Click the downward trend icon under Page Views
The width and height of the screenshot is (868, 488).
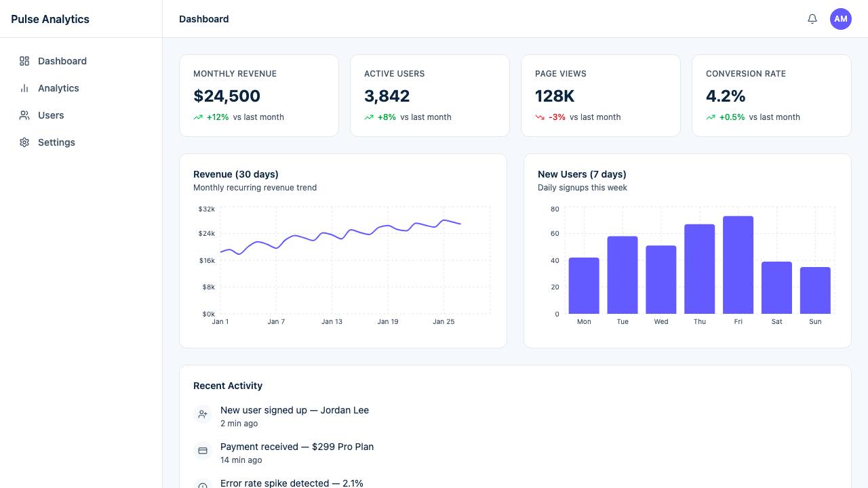(x=540, y=117)
